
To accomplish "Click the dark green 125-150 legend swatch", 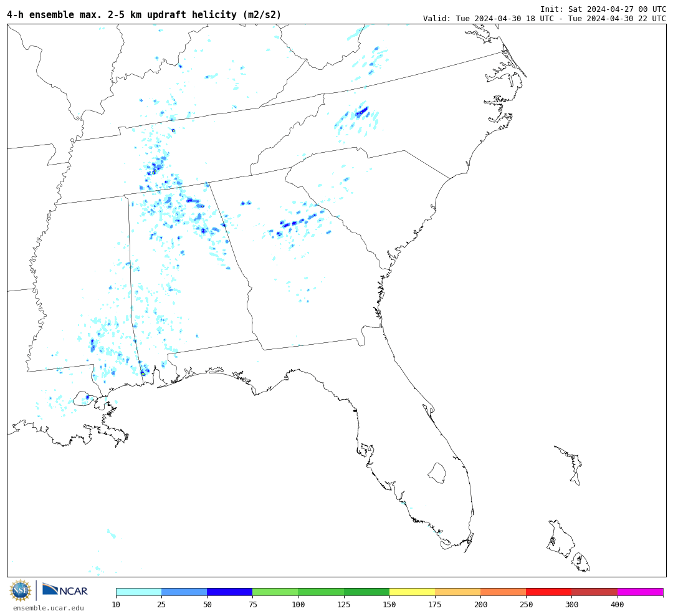I will tap(366, 592).
